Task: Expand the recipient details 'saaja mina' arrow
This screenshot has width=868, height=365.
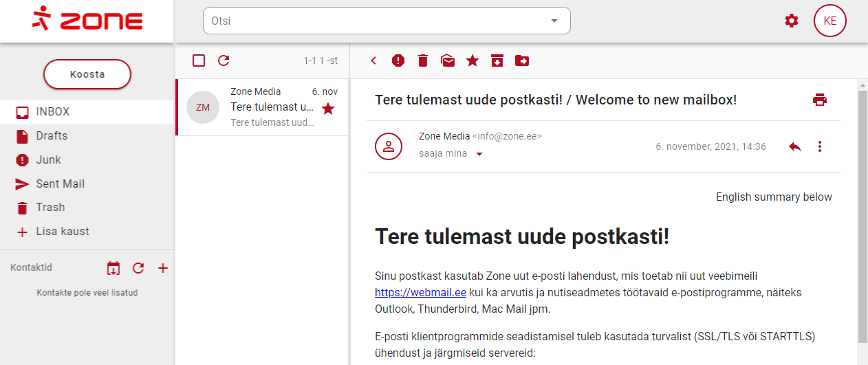Action: pyautogui.click(x=480, y=154)
